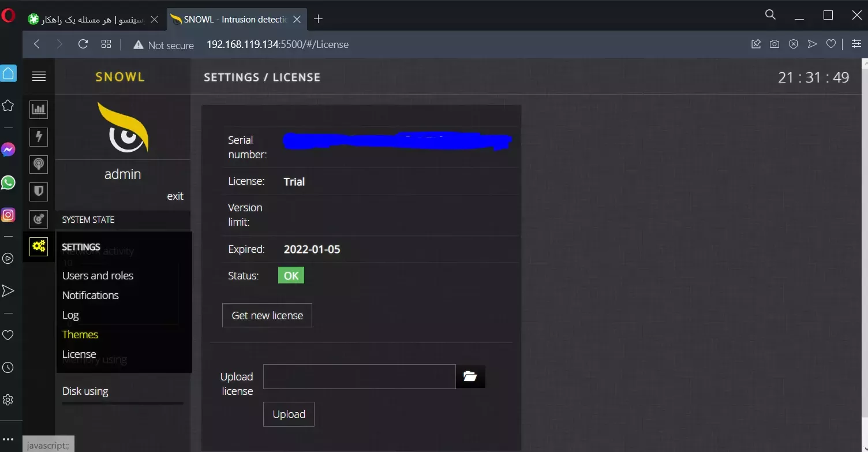868x452 pixels.
Task: Open Opera easy setup icon
Action: tap(856, 44)
